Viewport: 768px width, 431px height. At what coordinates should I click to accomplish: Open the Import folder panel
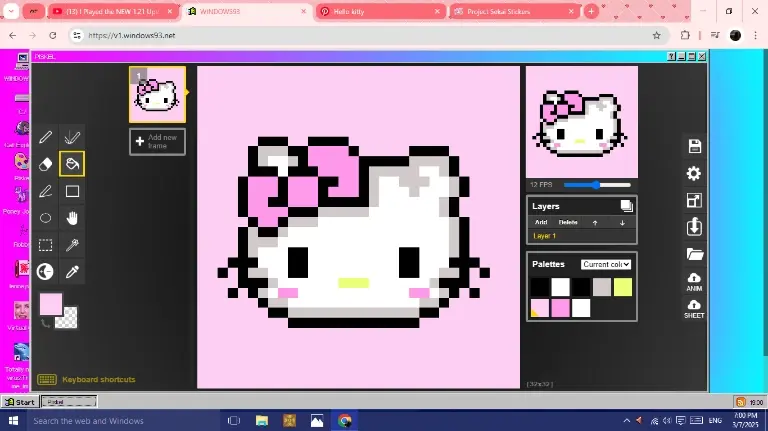click(x=694, y=254)
